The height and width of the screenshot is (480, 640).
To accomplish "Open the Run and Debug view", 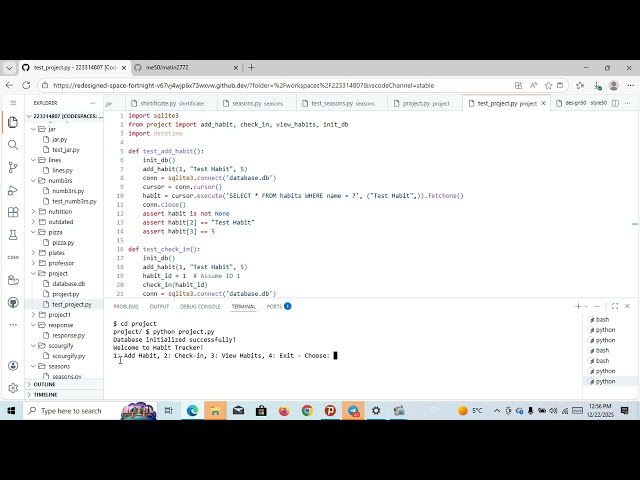I will (13, 190).
